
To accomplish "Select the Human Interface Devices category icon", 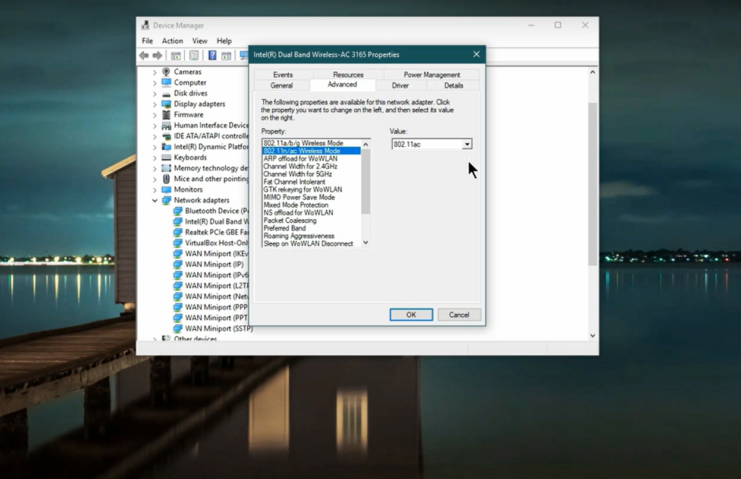I will tap(166, 126).
